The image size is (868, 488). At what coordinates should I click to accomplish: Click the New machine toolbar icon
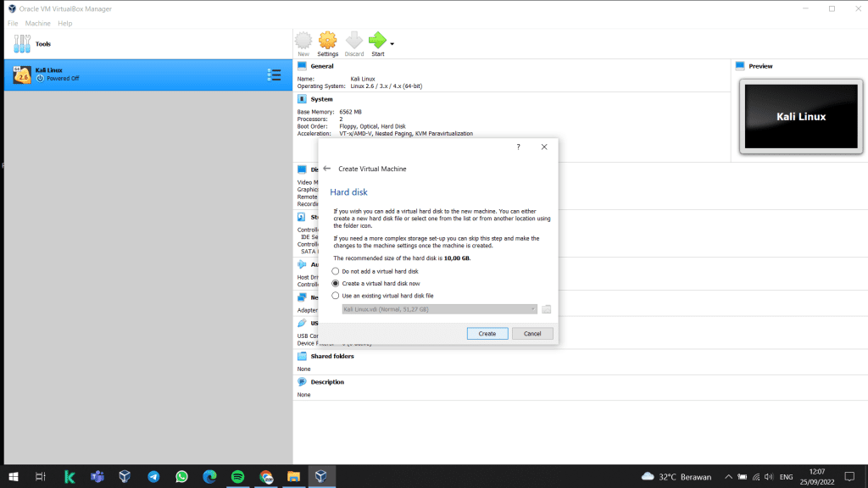(x=303, y=40)
